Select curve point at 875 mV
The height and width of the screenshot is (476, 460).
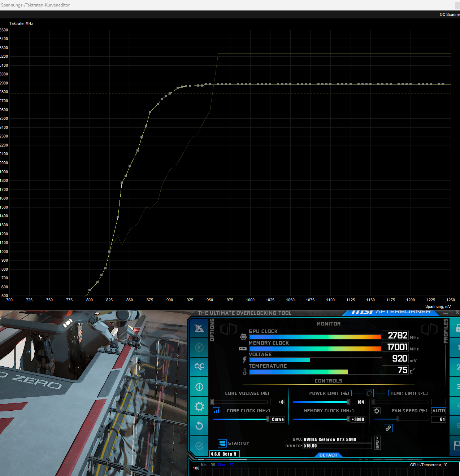150,112
